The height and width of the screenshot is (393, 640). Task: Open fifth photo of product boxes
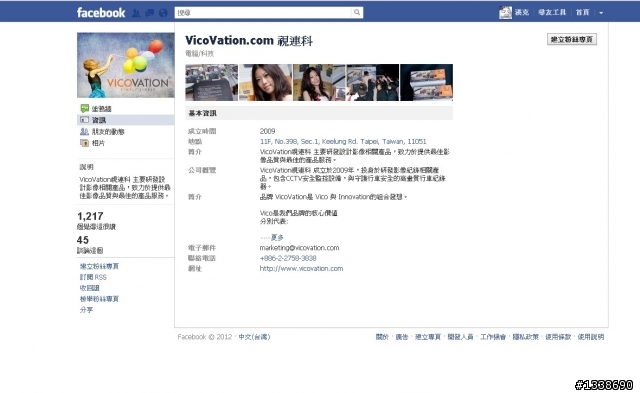click(427, 82)
